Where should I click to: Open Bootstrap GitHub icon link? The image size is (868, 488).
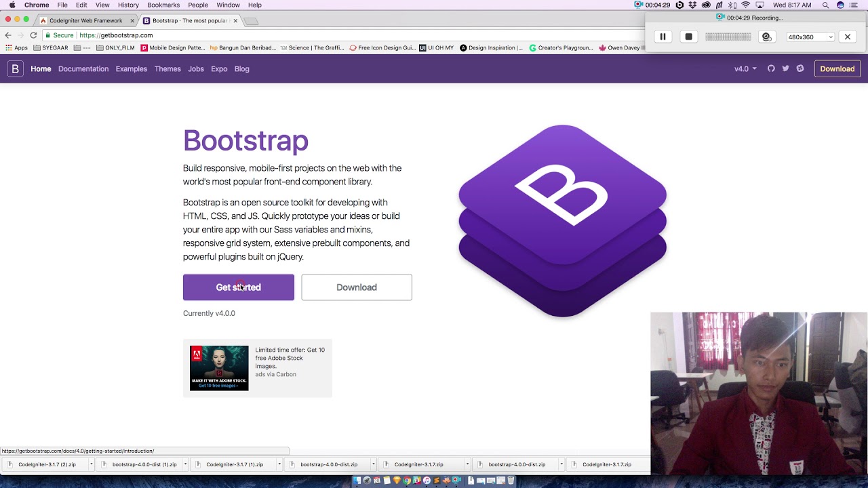click(x=771, y=68)
